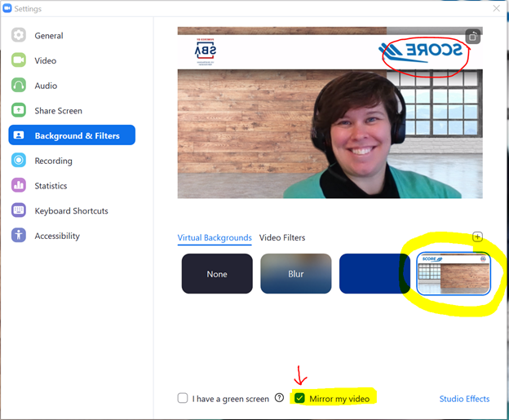Open the Statistics bar chart icon
The height and width of the screenshot is (420, 509).
(19, 185)
